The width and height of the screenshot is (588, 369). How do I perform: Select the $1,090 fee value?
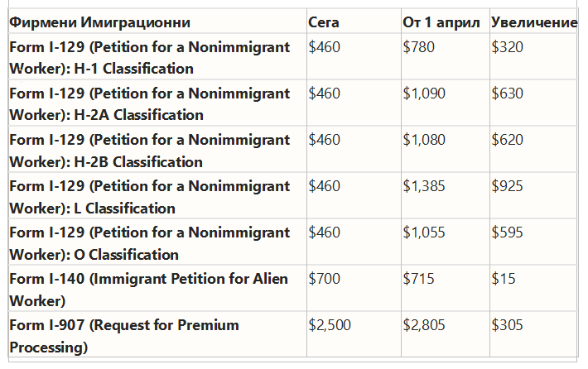tap(424, 93)
